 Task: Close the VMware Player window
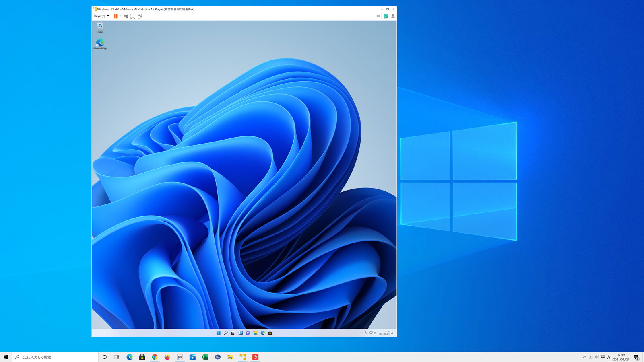pos(394,9)
